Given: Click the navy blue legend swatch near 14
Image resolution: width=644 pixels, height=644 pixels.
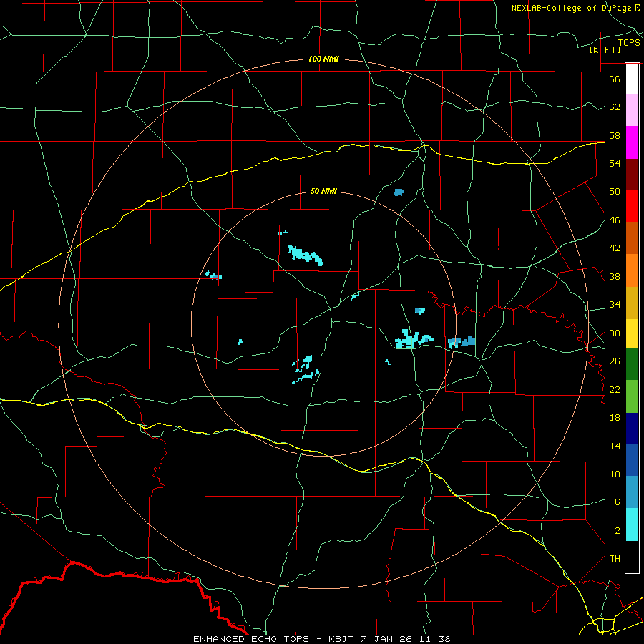Looking at the screenshot, I should coord(632,429).
